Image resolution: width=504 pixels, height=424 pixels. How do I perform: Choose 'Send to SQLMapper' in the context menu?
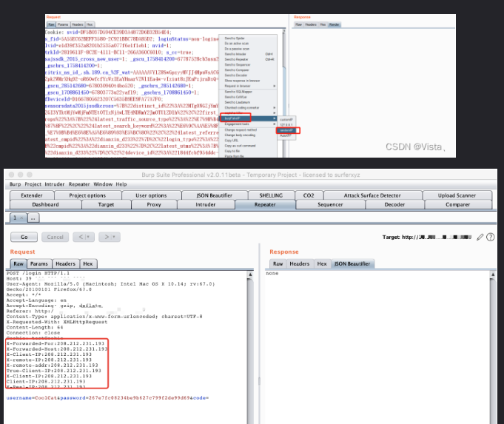click(x=238, y=92)
